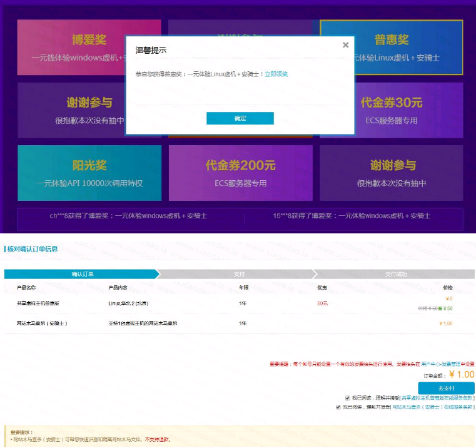This screenshot has height=448, width=476.
Task: Click the 确定 button in the dialog
Action: [240, 118]
